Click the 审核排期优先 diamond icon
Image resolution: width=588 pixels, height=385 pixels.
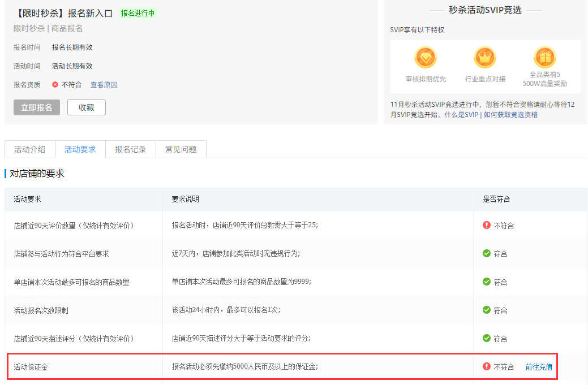coord(425,57)
